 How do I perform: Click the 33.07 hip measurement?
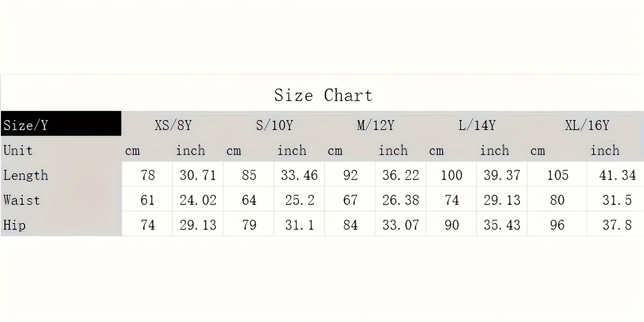coord(400,224)
